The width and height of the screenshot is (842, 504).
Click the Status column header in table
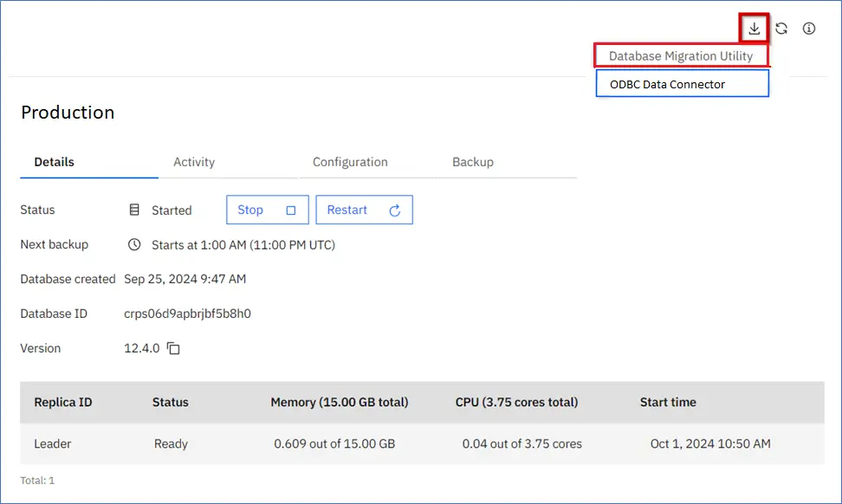click(x=171, y=402)
